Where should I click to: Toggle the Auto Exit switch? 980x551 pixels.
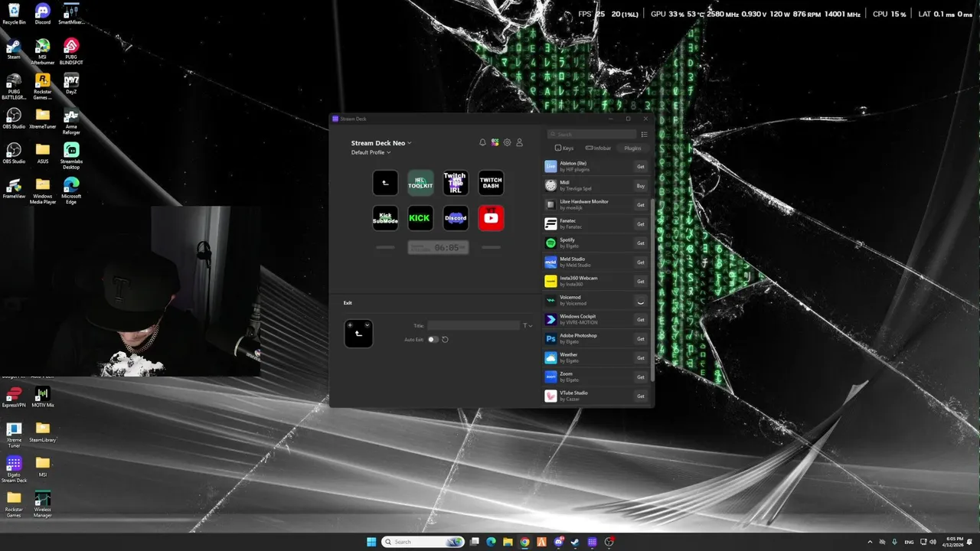pos(433,339)
